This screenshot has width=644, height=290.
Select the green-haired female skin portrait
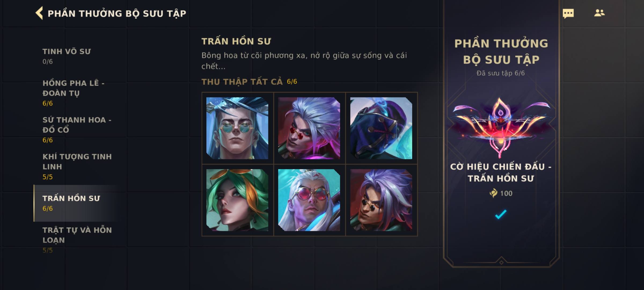click(x=237, y=200)
